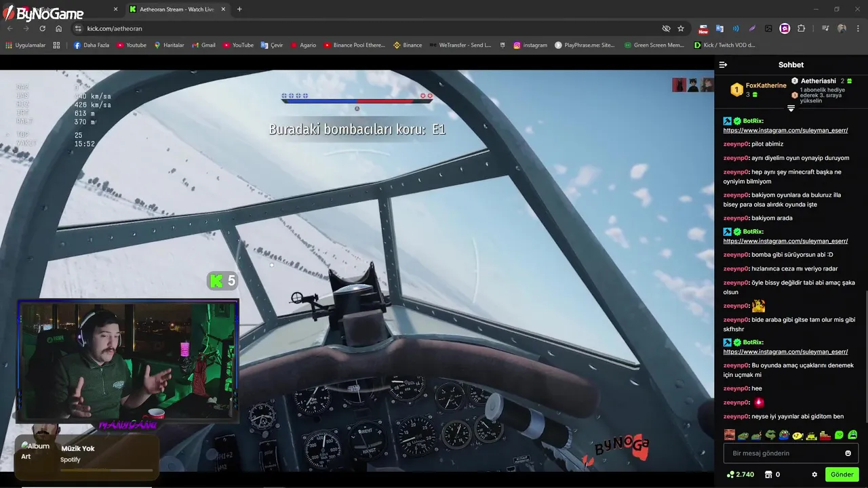Click the Spotify track progress bar
The height and width of the screenshot is (488, 868).
coord(106,470)
